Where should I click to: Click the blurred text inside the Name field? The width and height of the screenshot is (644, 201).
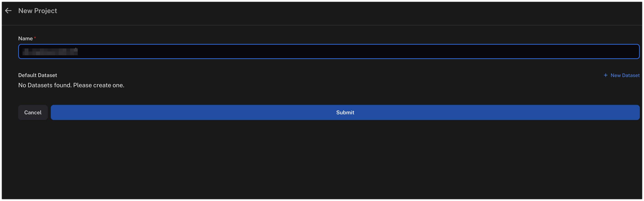(x=50, y=52)
